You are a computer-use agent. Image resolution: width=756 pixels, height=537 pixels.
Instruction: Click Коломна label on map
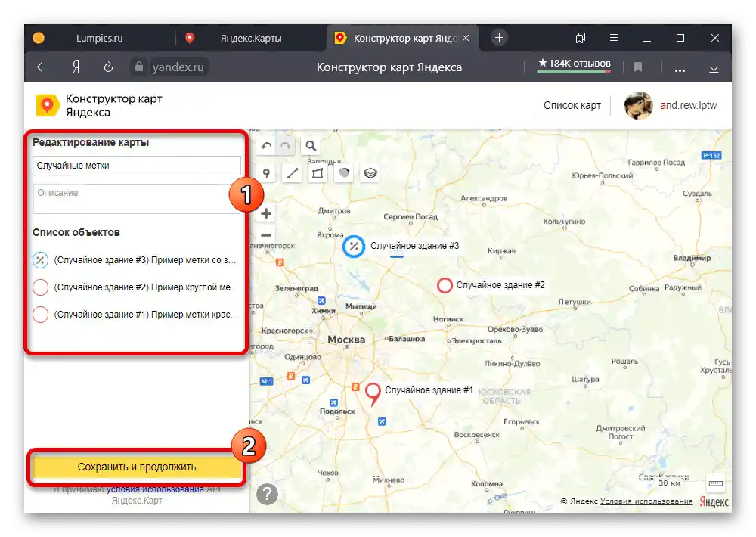487,483
